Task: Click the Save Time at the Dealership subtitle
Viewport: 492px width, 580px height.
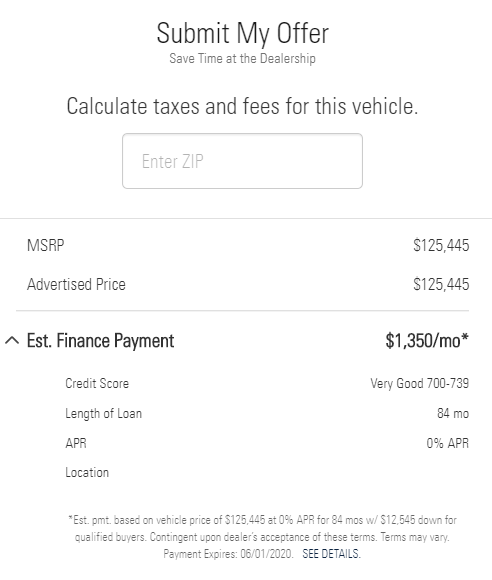Action: point(242,58)
